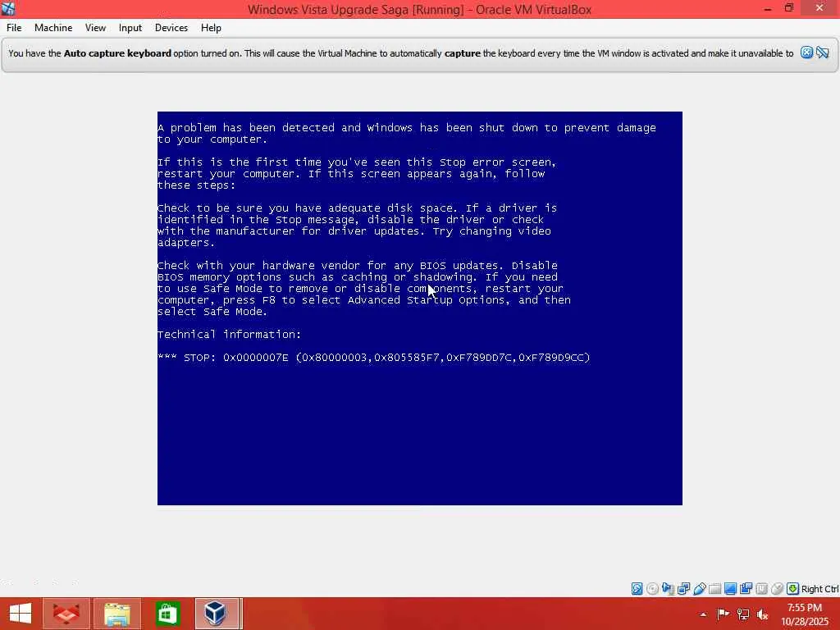Click the 'Auto capture keyboard' bold text

117,53
